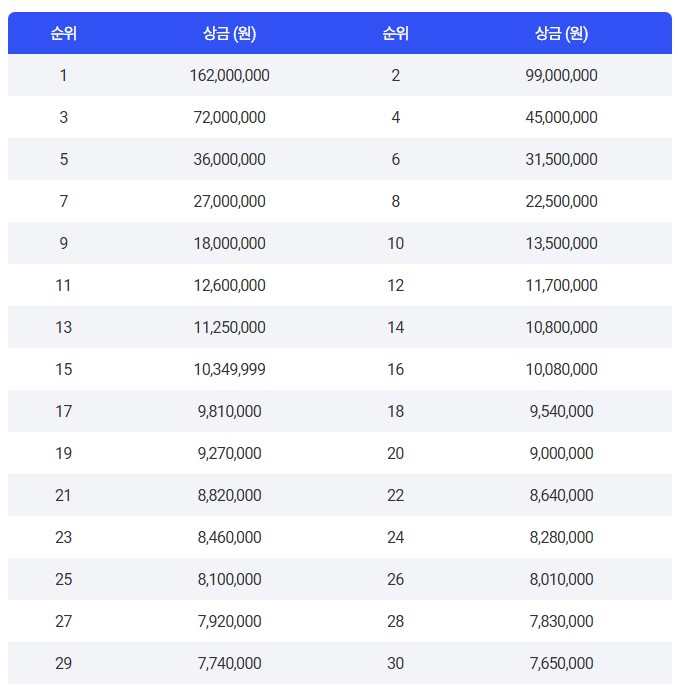
Task: Select prize amount 45,000,000
Action: click(561, 117)
